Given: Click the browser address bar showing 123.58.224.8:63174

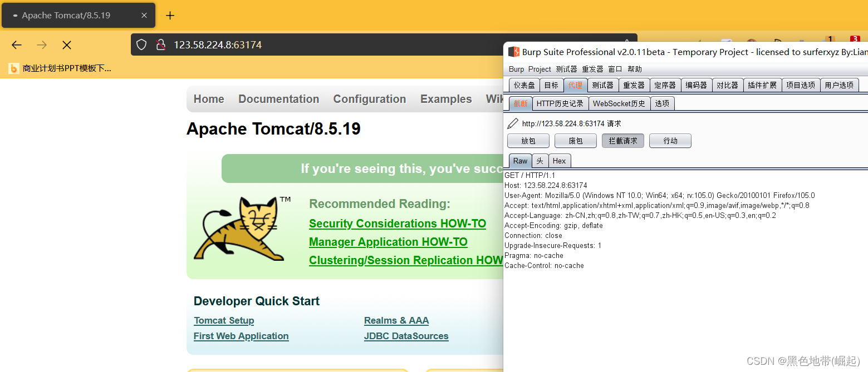Looking at the screenshot, I should coord(217,44).
